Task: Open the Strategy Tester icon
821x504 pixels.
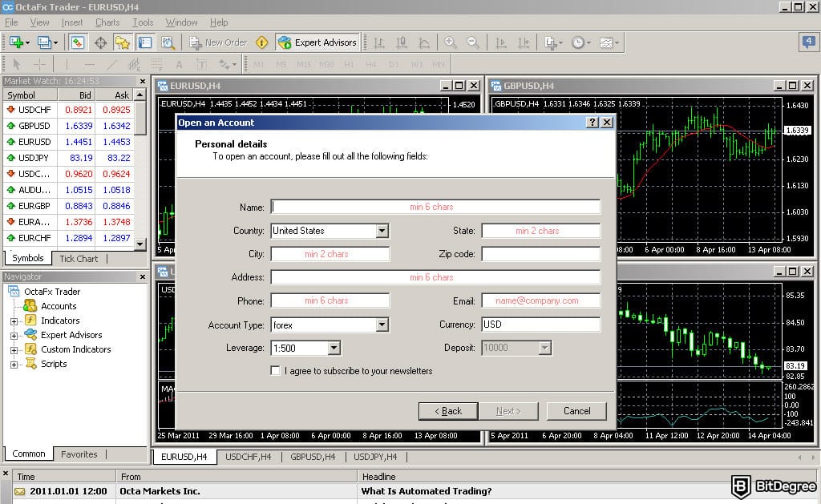Action: click(x=168, y=42)
